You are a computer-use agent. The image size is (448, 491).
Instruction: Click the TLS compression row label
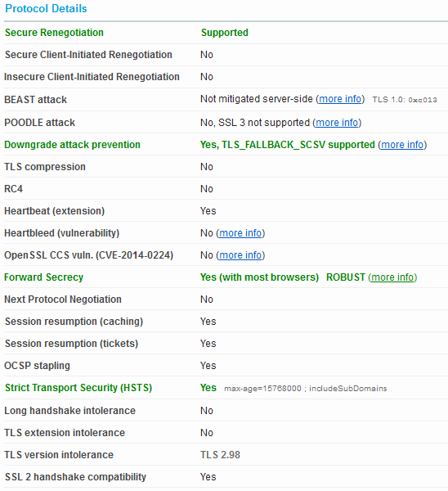click(45, 167)
